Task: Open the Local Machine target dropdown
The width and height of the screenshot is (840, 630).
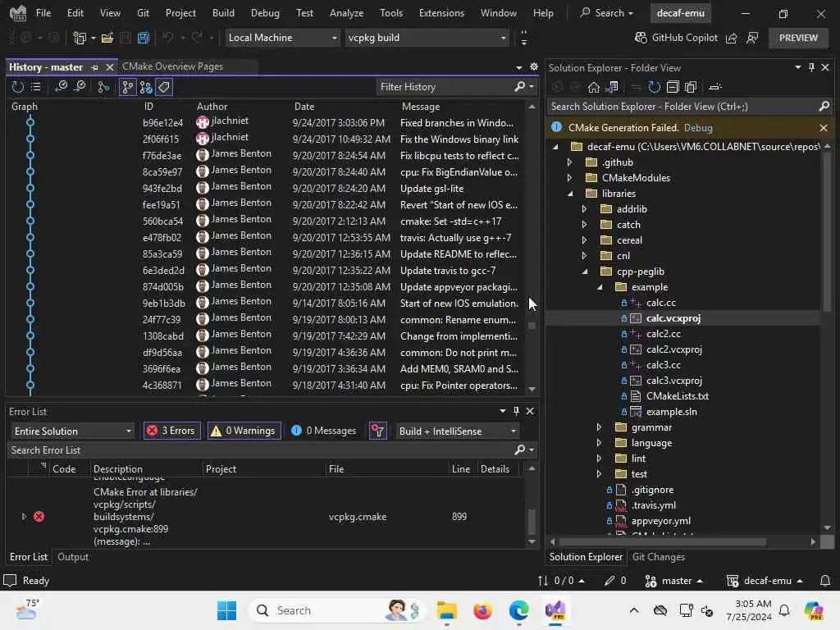Action: (282, 38)
